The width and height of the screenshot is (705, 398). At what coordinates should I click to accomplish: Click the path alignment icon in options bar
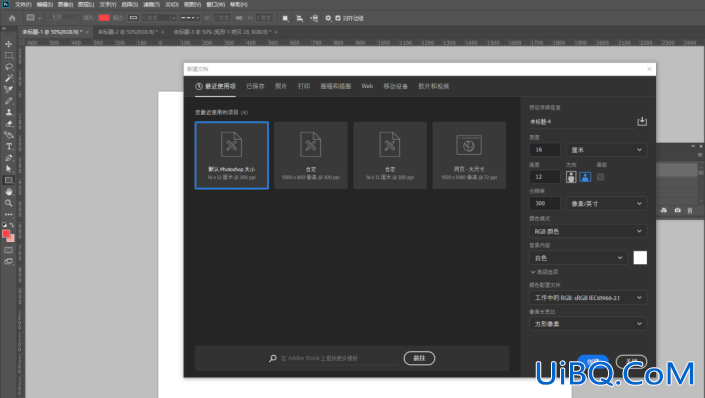tap(300, 18)
